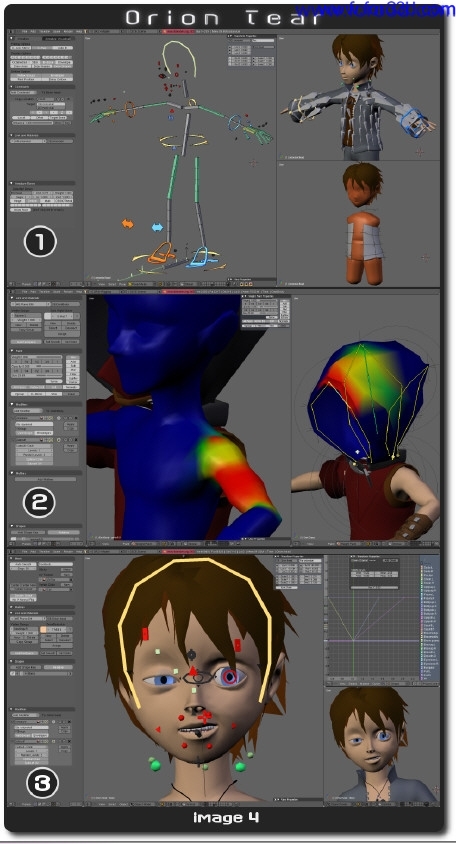Collapse the Modifiers panel in screenshot 3

11,709
